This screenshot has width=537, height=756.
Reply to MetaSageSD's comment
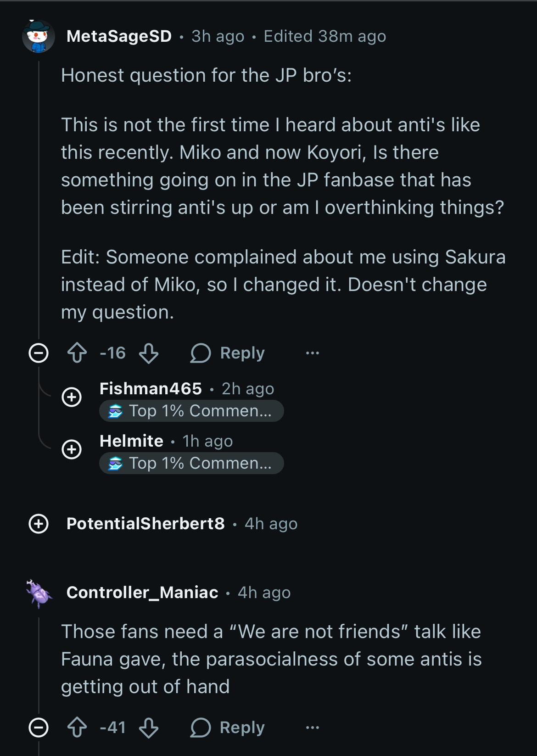pyautogui.click(x=228, y=353)
